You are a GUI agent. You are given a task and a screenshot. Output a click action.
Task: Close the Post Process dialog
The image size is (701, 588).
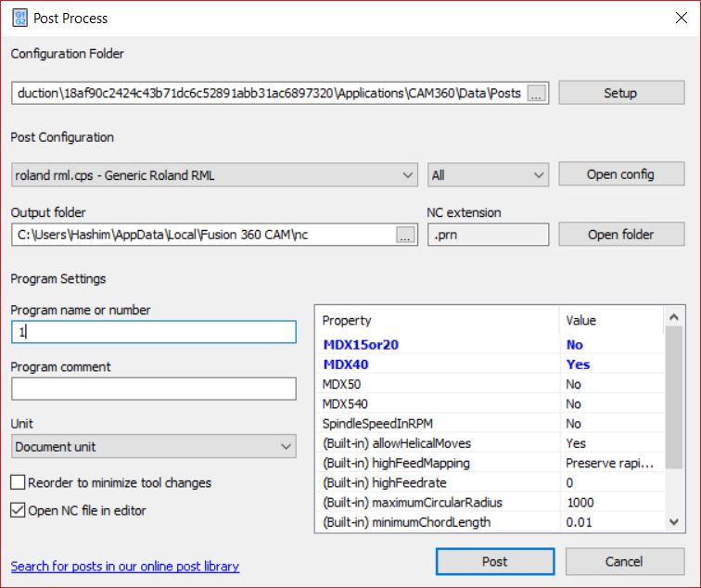coord(682,18)
